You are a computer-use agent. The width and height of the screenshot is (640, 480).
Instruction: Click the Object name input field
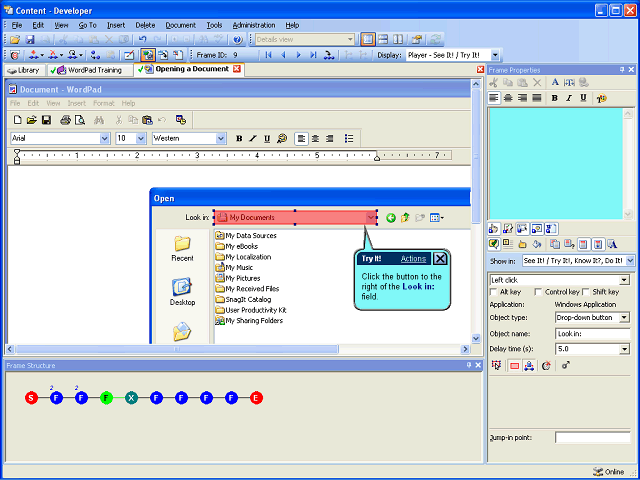coord(593,334)
